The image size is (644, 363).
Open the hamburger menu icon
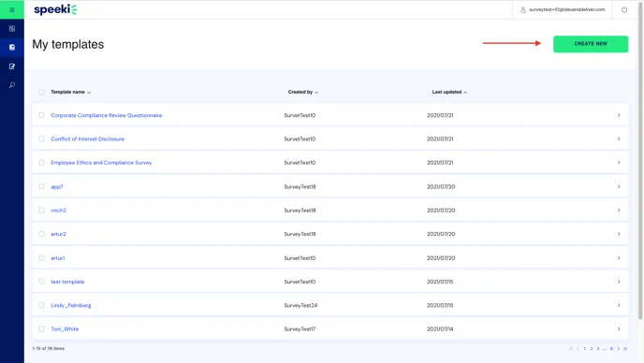click(12, 10)
